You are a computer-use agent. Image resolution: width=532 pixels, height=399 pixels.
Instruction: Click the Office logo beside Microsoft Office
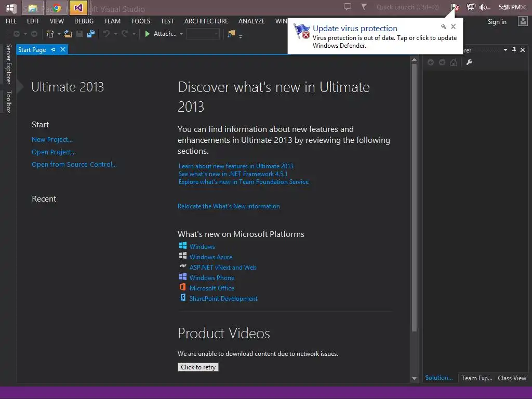coord(183,287)
